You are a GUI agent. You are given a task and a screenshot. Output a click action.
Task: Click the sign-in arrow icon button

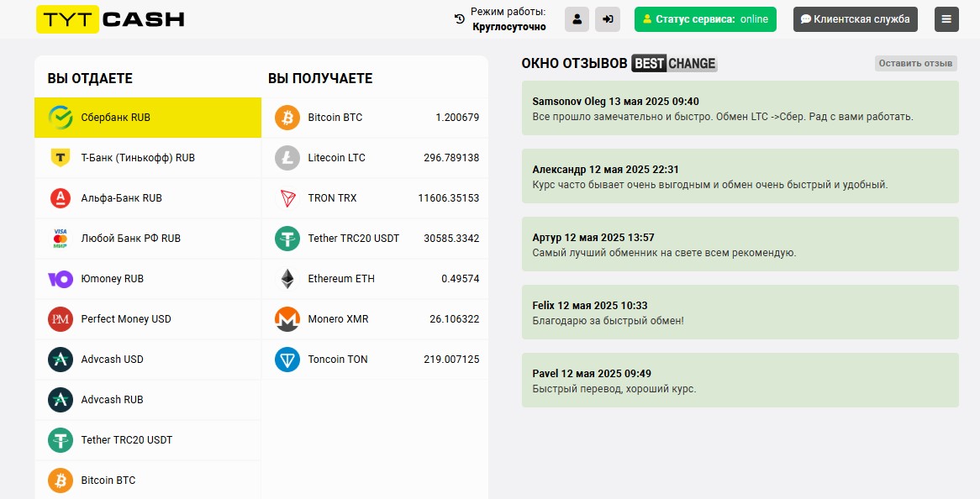point(608,19)
